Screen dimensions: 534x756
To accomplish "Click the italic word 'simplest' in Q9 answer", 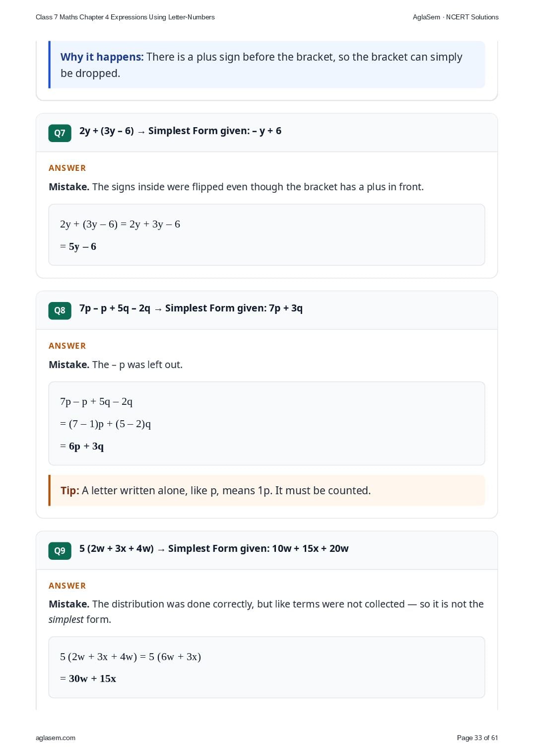I will click(x=66, y=619).
